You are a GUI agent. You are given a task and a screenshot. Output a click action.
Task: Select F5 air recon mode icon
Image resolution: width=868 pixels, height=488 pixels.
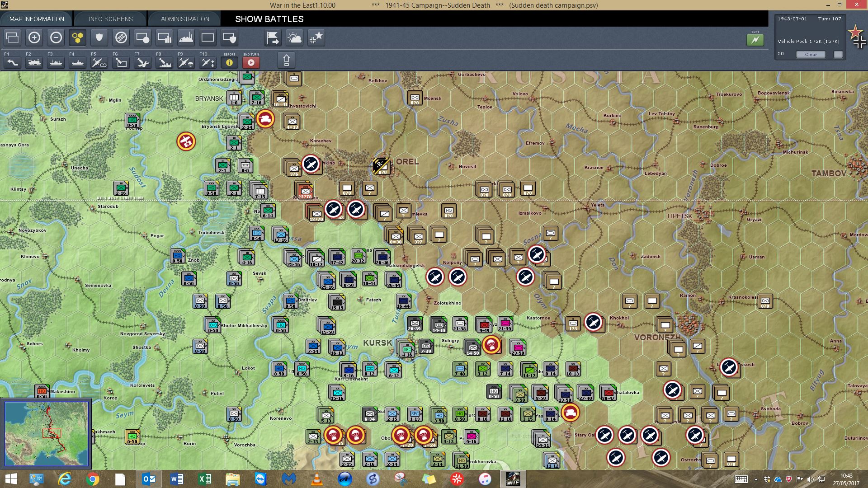99,62
